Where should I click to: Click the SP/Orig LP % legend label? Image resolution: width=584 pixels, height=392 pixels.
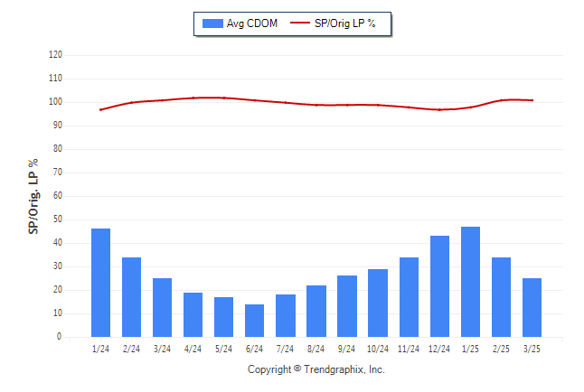345,23
